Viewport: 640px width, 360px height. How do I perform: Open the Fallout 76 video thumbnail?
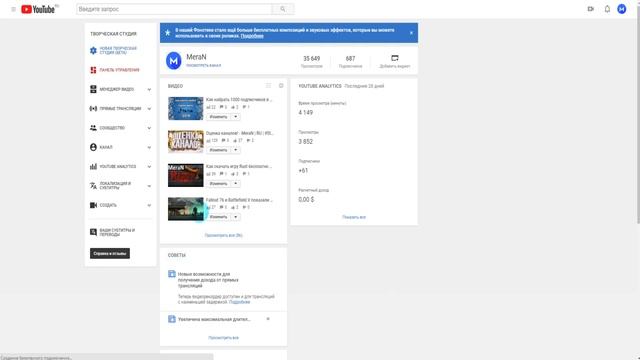point(185,209)
